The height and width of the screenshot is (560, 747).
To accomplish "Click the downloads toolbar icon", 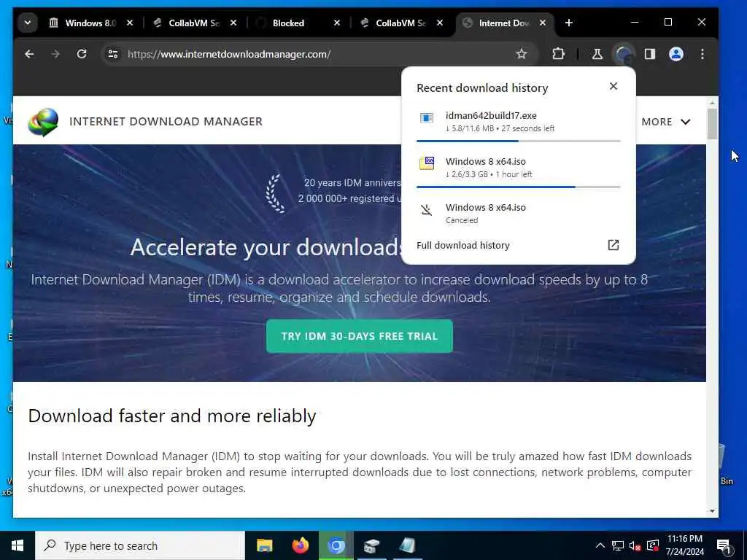I will 624,54.
